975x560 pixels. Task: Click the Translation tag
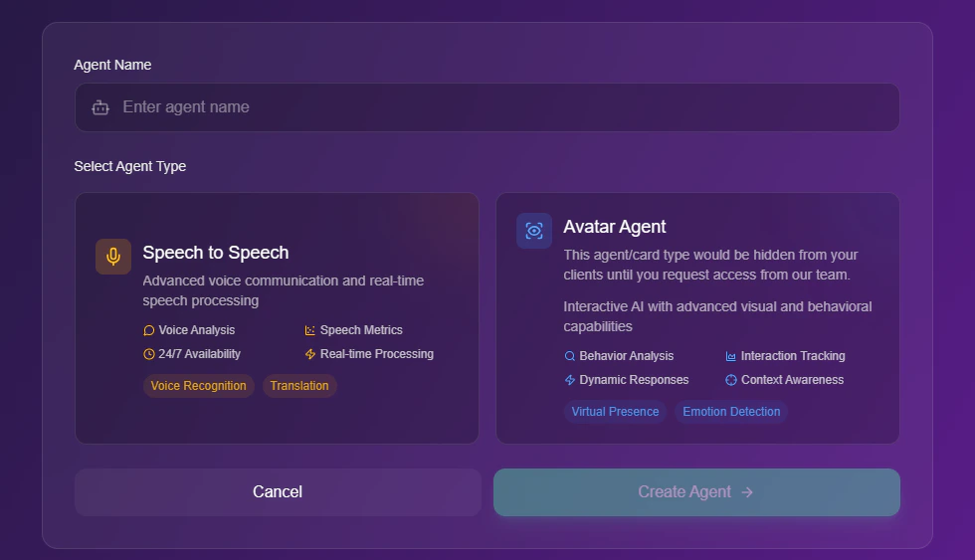299,386
